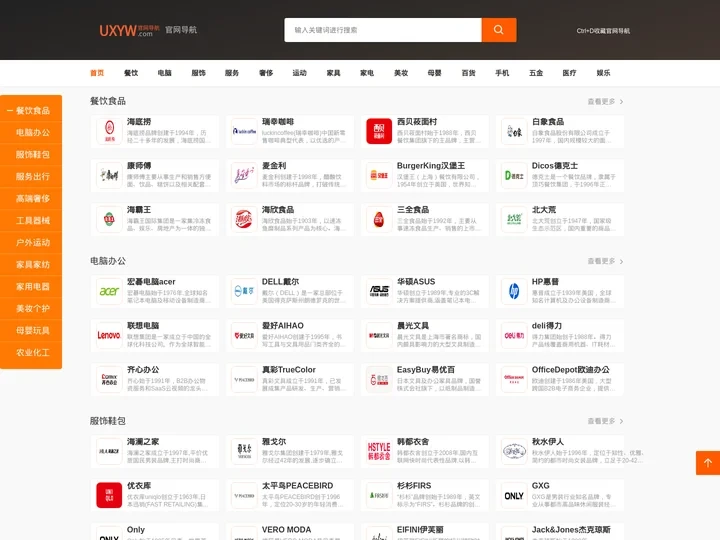The width and height of the screenshot is (720, 540).
Task: Open the 韩都衣舍 HSTYLE logo
Action: point(379,451)
